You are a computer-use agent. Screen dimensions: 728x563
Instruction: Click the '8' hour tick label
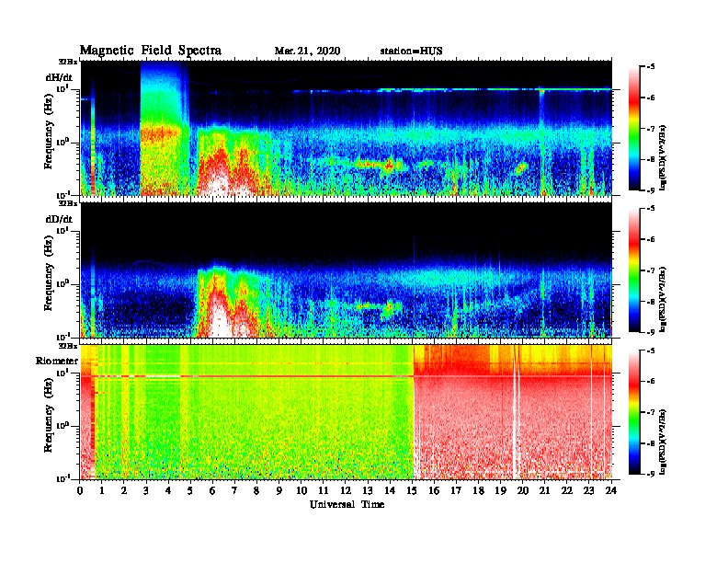256,491
